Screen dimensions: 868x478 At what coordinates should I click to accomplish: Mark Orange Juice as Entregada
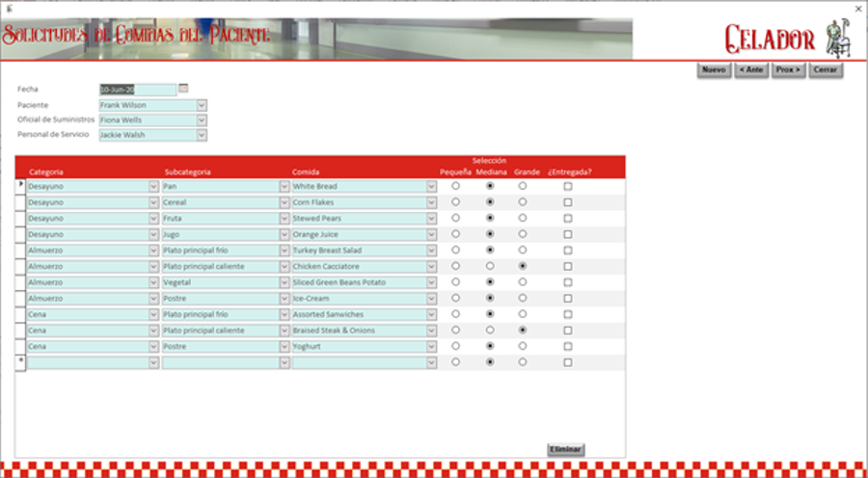(567, 235)
